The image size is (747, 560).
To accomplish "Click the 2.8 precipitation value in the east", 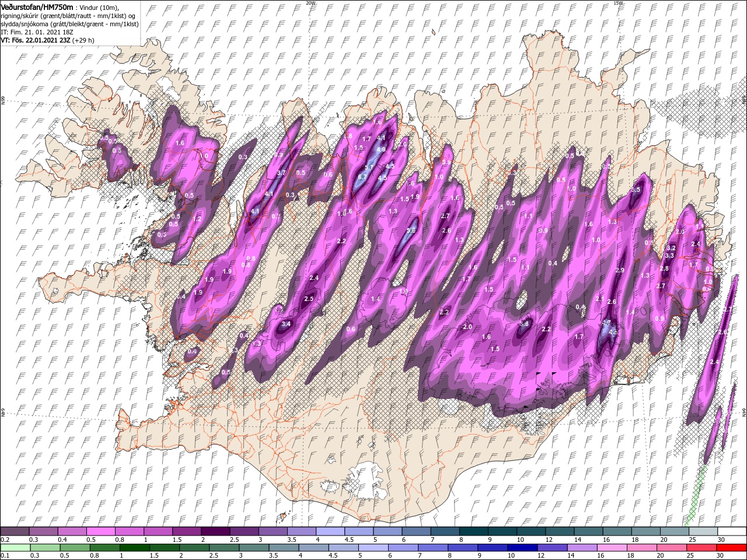I will [x=664, y=268].
